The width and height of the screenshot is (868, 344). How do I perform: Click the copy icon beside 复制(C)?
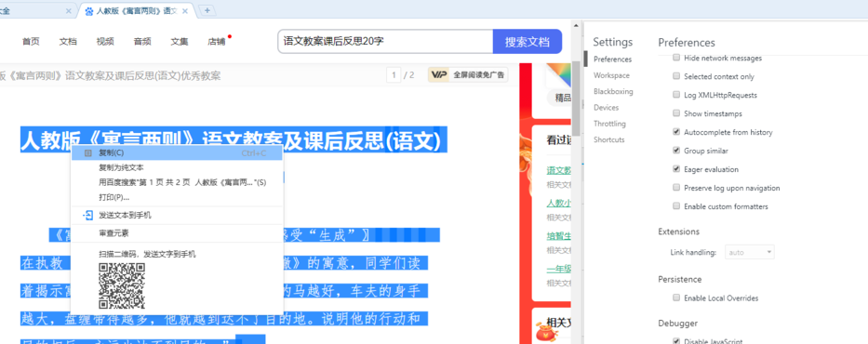(x=87, y=152)
